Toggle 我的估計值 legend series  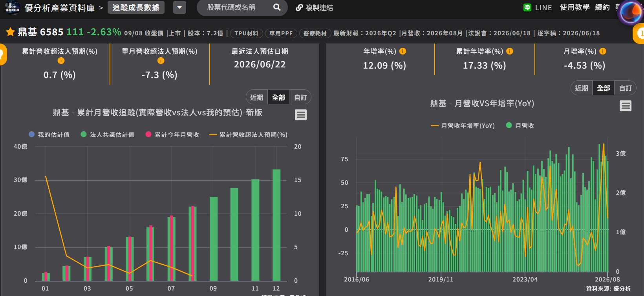point(49,134)
